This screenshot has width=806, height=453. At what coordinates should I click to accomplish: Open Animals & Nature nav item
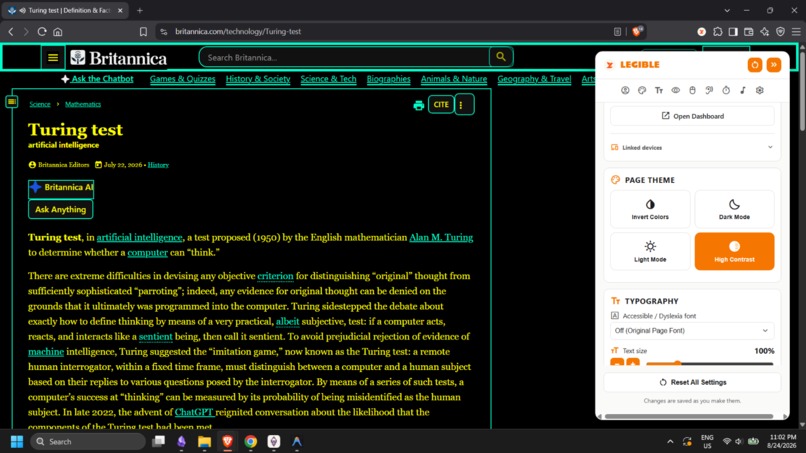[454, 79]
